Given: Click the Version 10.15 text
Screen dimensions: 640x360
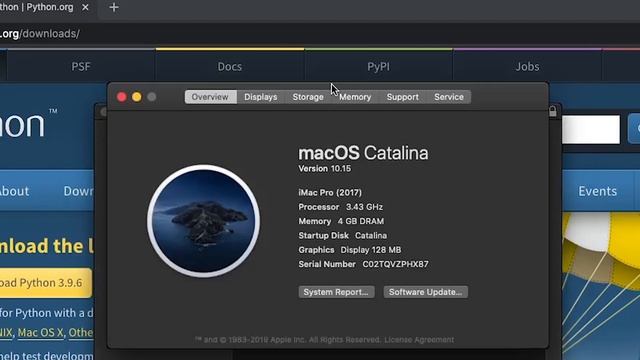Looking at the screenshot, I should [324, 169].
